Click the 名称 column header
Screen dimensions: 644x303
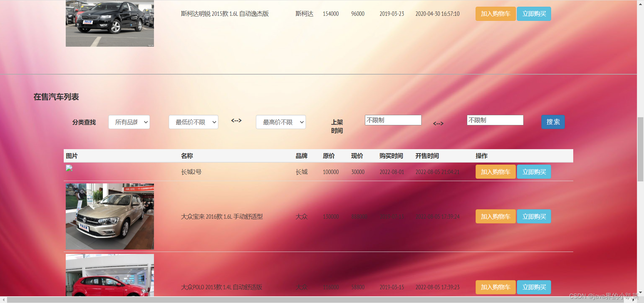point(187,156)
